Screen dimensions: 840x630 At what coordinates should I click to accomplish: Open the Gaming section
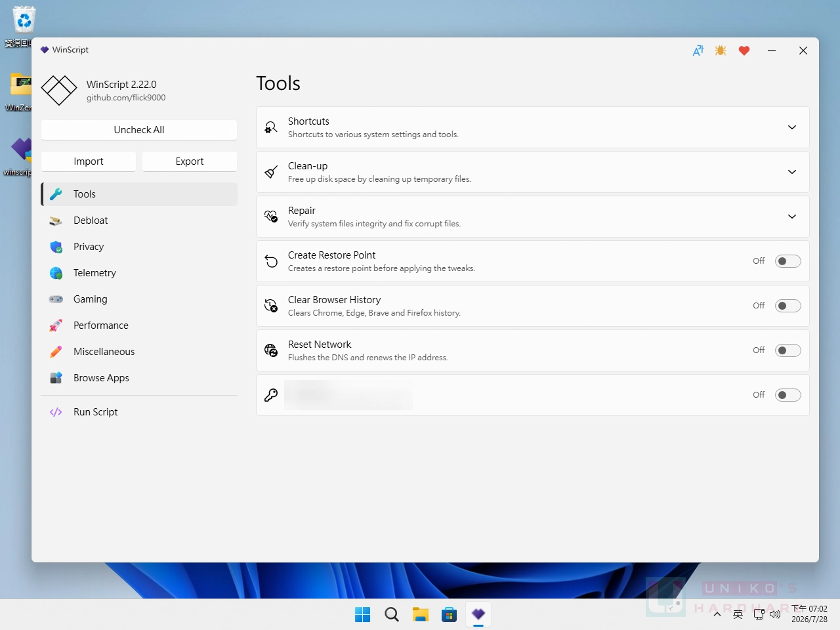pos(139,299)
